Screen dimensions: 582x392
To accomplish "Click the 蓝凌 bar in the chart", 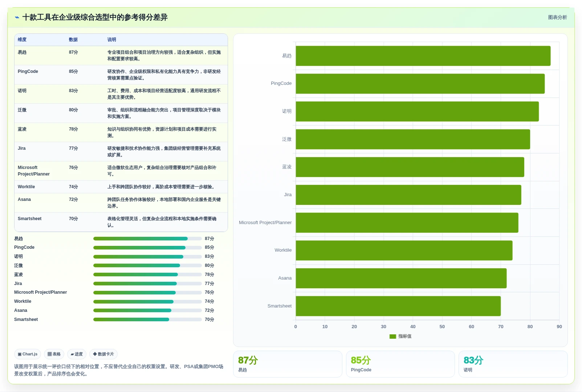I will point(410,167).
